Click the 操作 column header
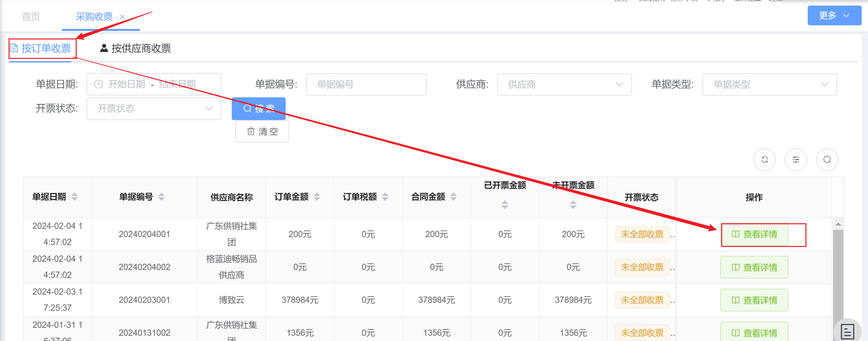 point(754,198)
